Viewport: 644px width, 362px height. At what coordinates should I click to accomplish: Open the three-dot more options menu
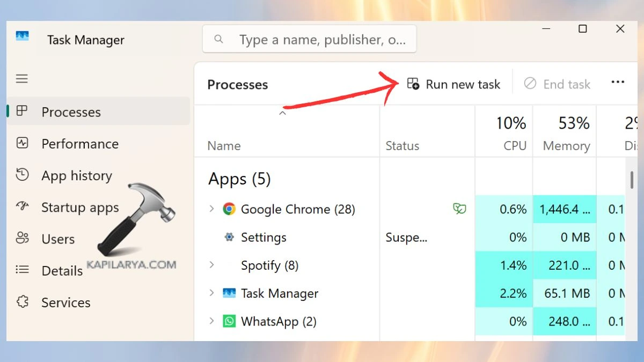tap(618, 83)
